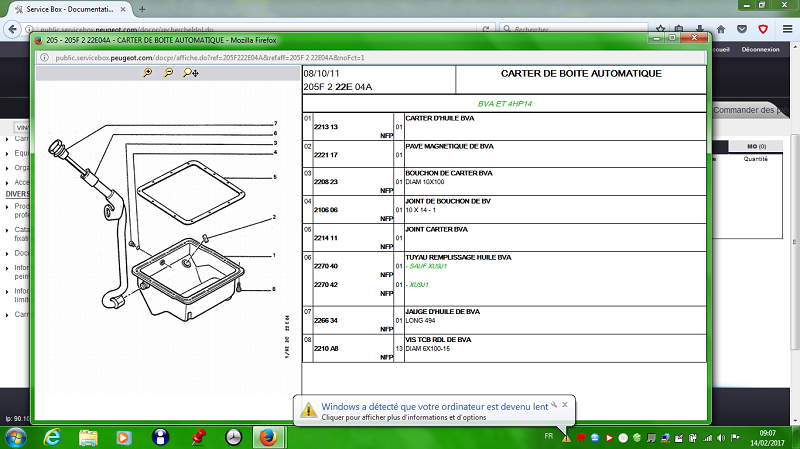
Task: Click 'Windows a détecté que votre ordinateur est devenu lent'
Action: (435, 407)
